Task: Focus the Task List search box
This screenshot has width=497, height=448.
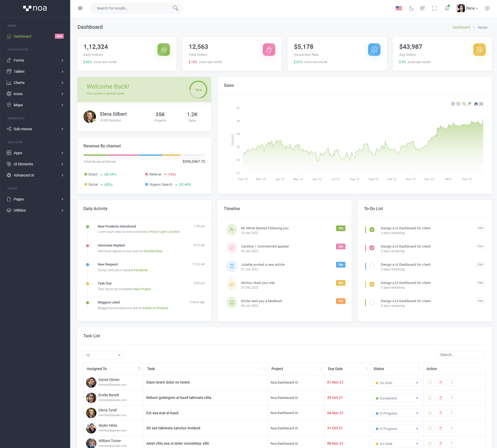Action: [x=461, y=355]
